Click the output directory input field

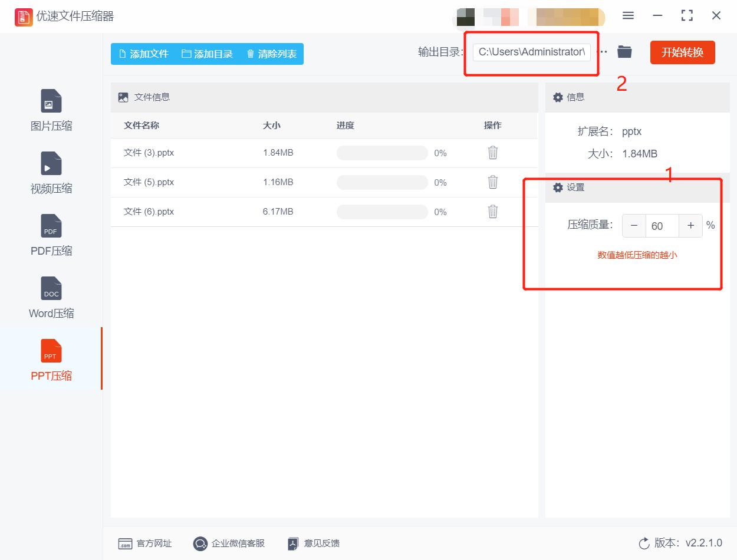click(x=531, y=52)
